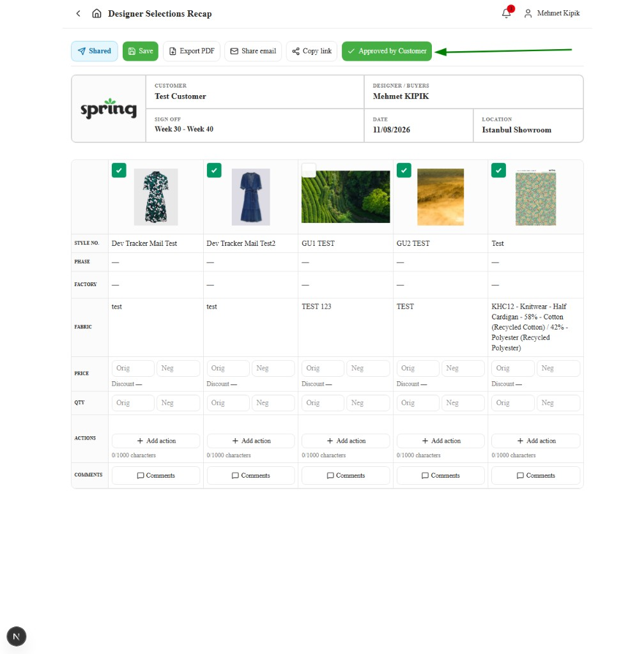Click sign off value Week 30 - Week 40

click(x=184, y=129)
